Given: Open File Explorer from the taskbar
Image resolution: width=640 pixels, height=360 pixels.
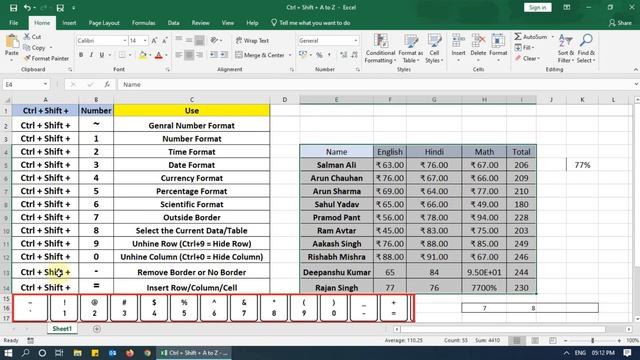Looking at the screenshot, I should pos(77,353).
